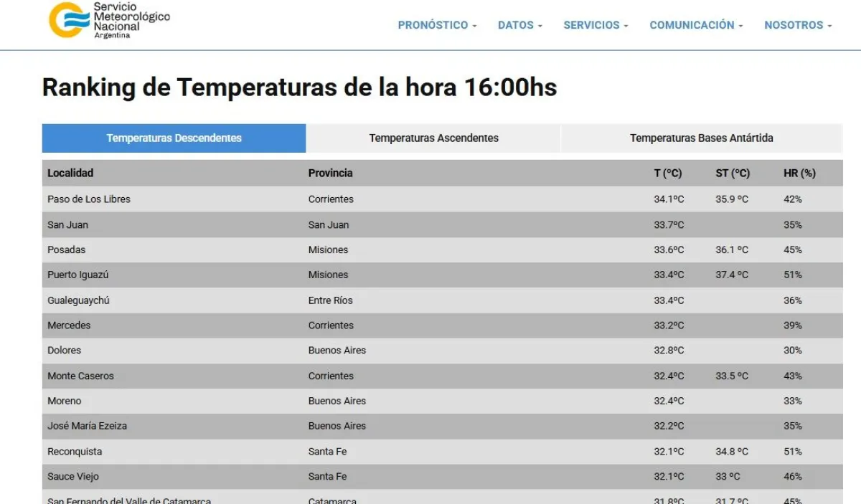Screen dimensions: 861x504
Task: Expand the DATOS navigation menu
Action: point(519,25)
